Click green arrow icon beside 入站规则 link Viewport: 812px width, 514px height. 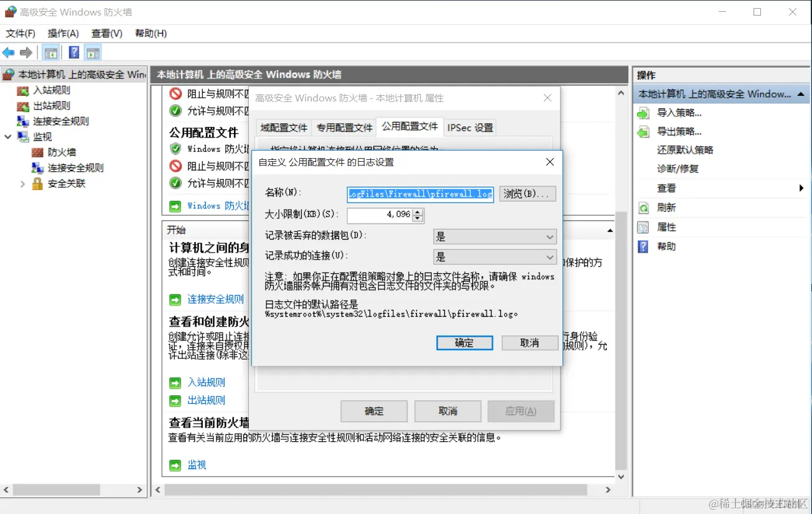tap(175, 383)
